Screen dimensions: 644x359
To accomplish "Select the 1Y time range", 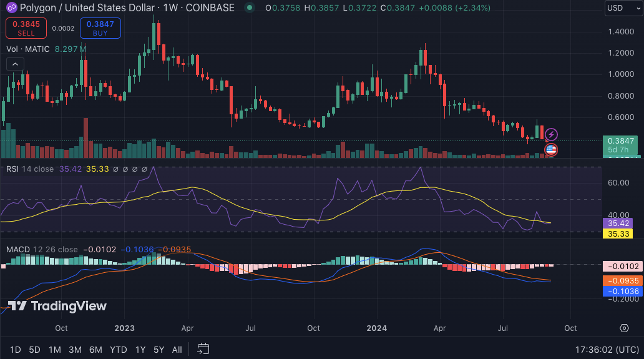I will tap(140, 350).
